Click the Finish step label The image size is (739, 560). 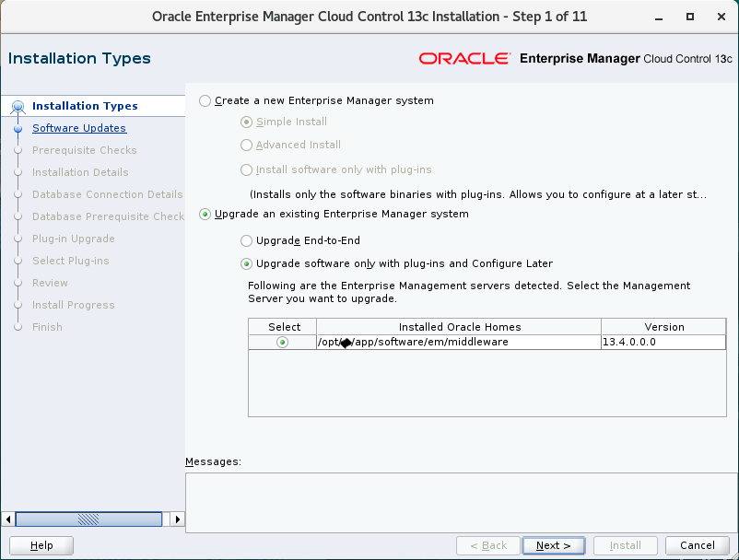[47, 327]
